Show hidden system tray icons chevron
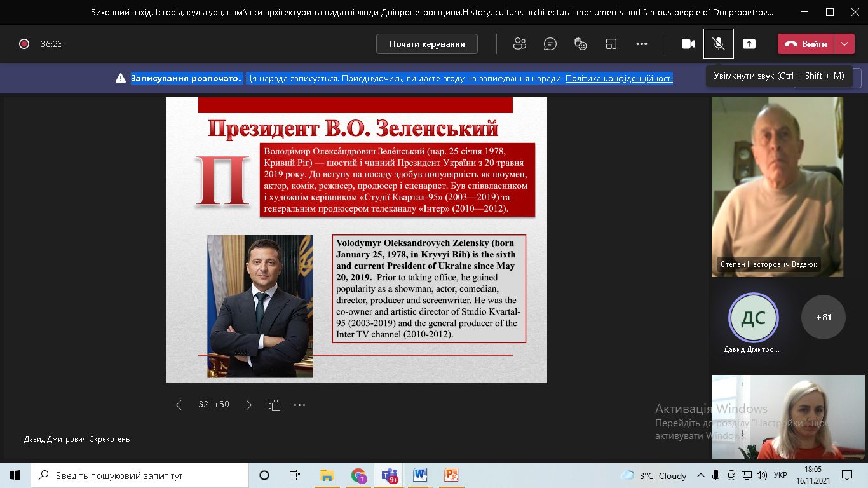Viewport: 868px width, 488px height. 701,475
